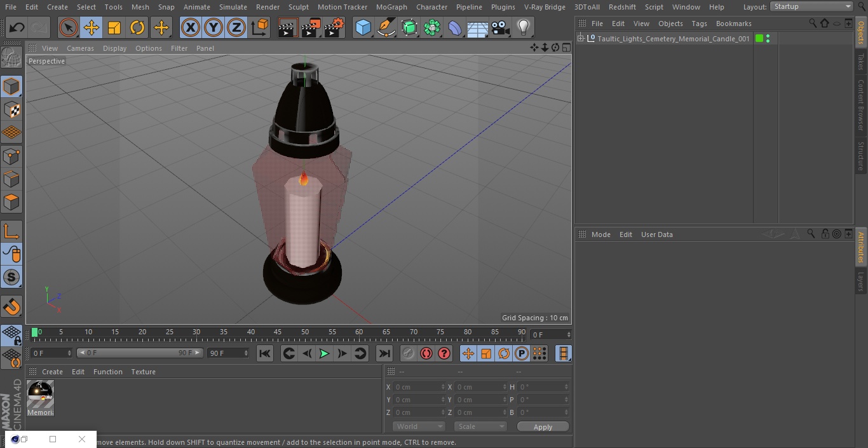Open the Deformer objects icon
868x448 pixels.
(x=455, y=28)
